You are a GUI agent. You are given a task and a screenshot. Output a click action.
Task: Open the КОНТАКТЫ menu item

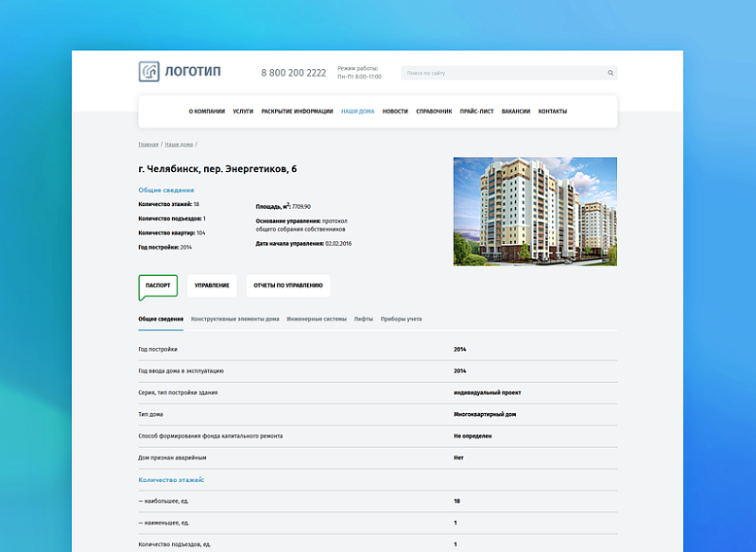point(553,112)
